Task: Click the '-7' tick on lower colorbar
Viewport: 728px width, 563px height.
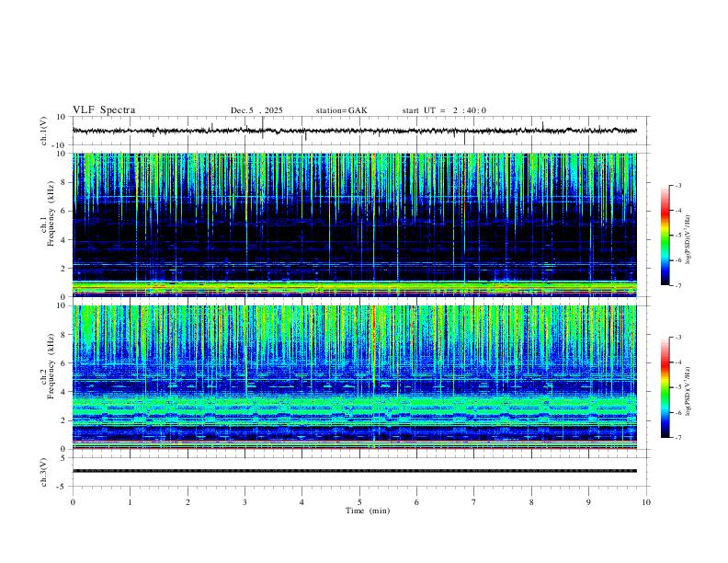Action: coord(677,437)
